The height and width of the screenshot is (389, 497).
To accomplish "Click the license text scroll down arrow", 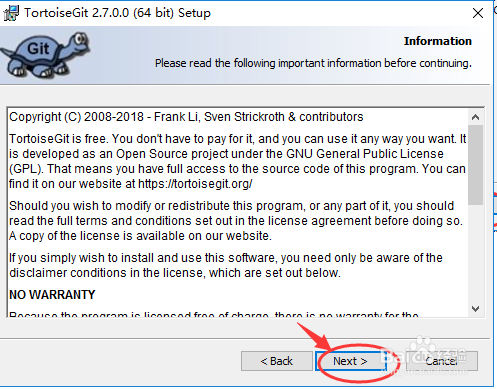I will click(x=476, y=309).
